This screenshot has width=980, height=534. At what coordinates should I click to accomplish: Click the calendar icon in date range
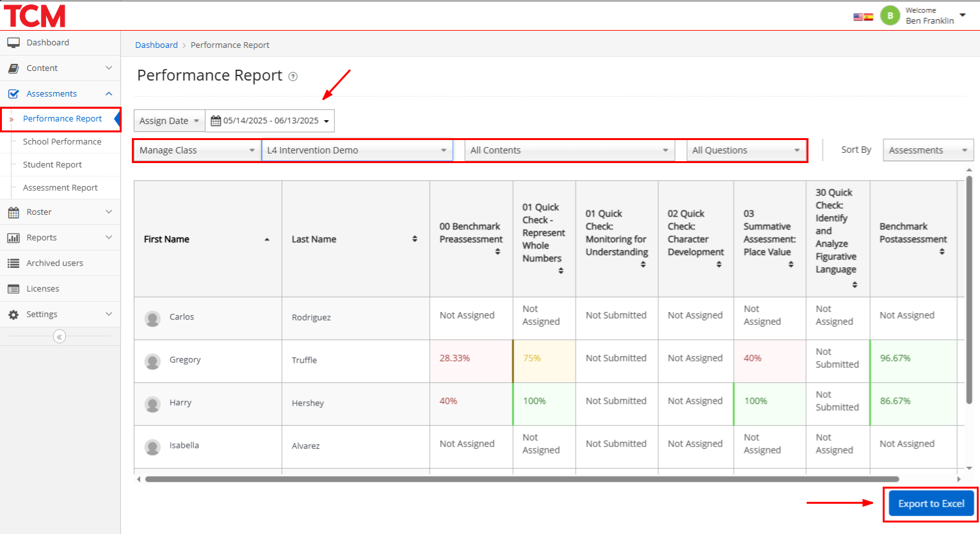(x=216, y=121)
